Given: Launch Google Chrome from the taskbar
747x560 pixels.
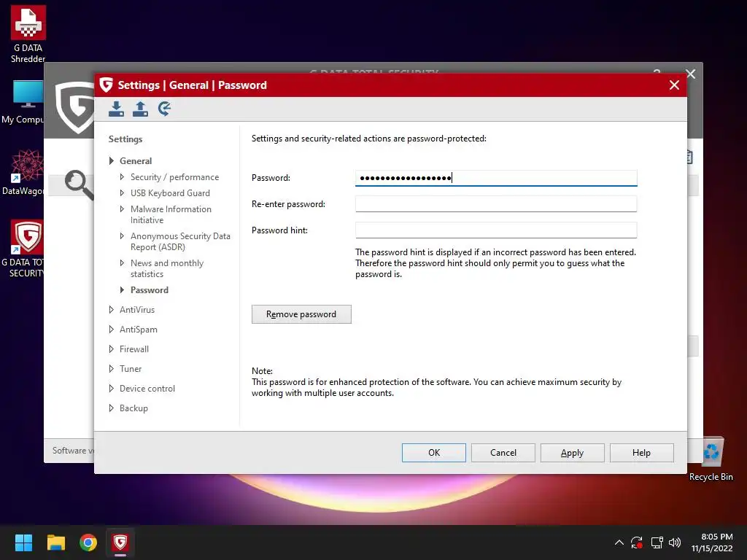Looking at the screenshot, I should click(88, 542).
